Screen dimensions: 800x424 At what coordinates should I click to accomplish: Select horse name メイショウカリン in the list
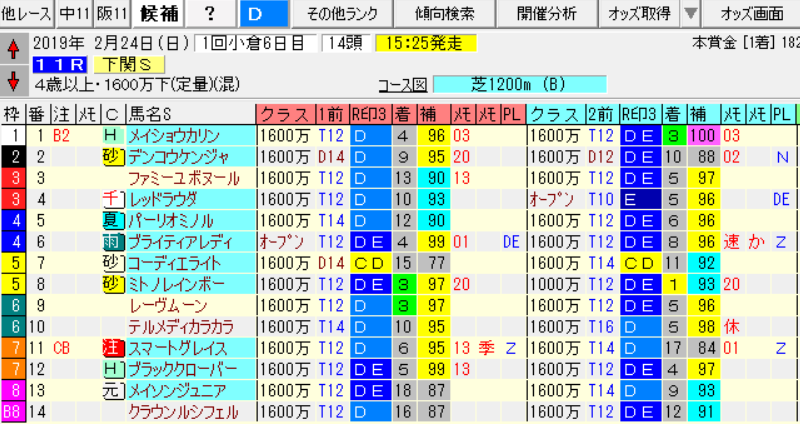(173, 136)
